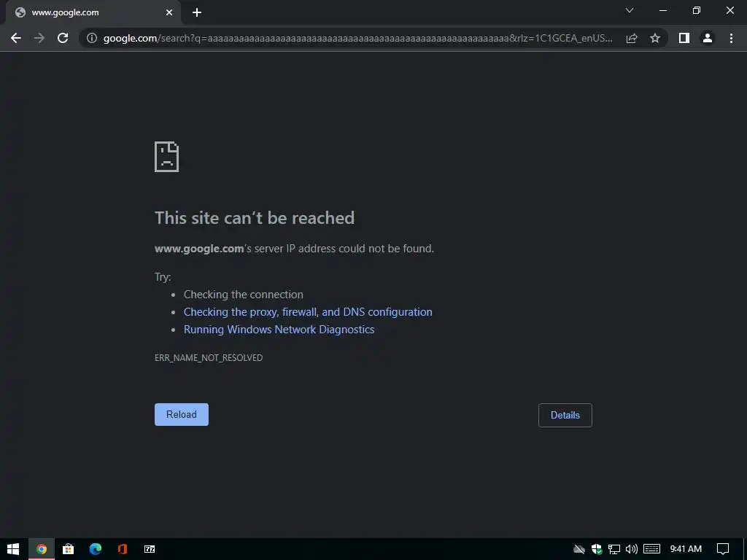The image size is (747, 560).
Task: Share this page using the share icon
Action: [x=632, y=38]
